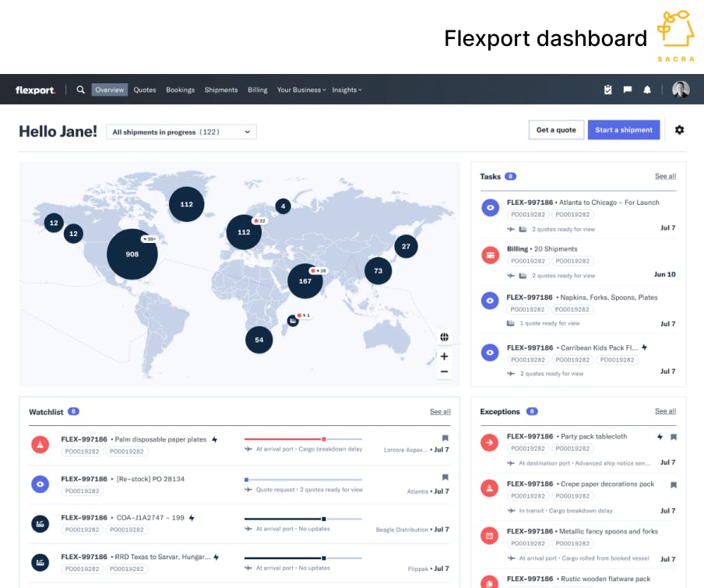This screenshot has width=704, height=588.
Task: Click the 4 cluster over Russia
Action: point(283,206)
